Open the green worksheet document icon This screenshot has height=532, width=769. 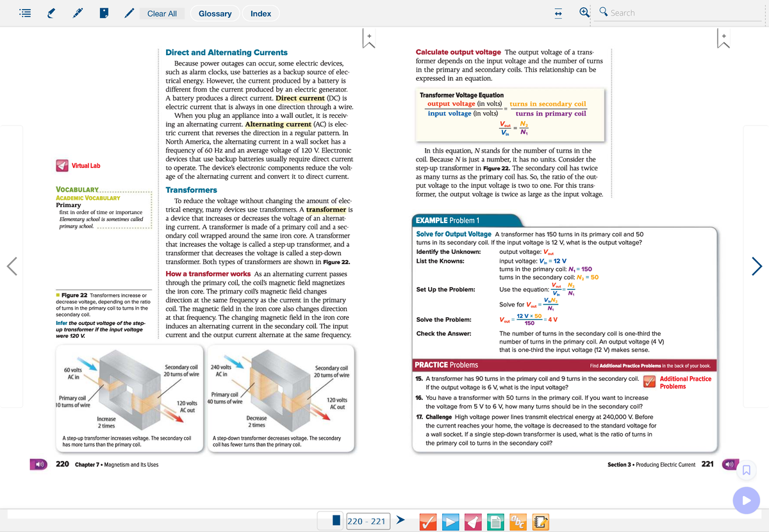(x=495, y=521)
